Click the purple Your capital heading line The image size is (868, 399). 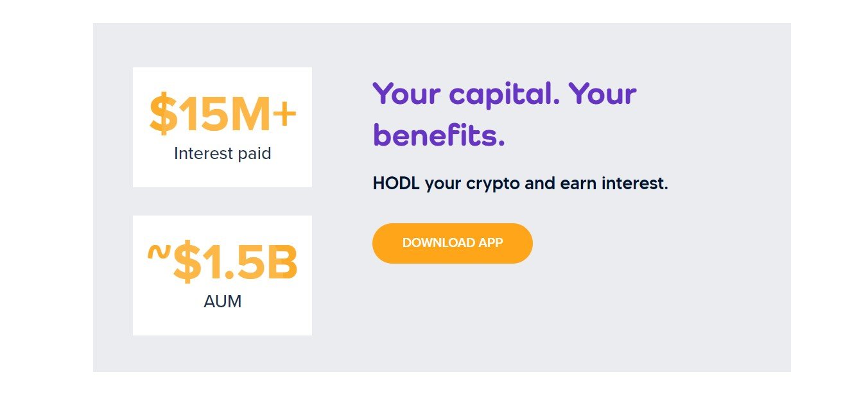(x=504, y=94)
